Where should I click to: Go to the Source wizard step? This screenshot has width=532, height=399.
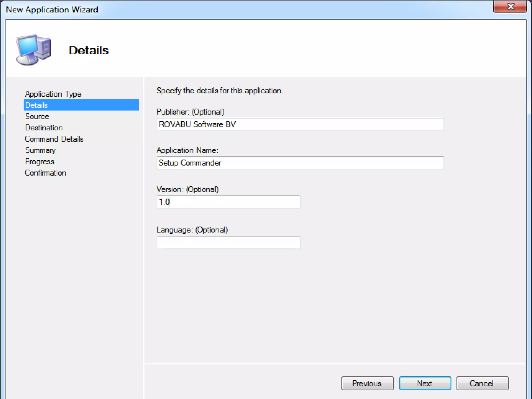pos(37,116)
